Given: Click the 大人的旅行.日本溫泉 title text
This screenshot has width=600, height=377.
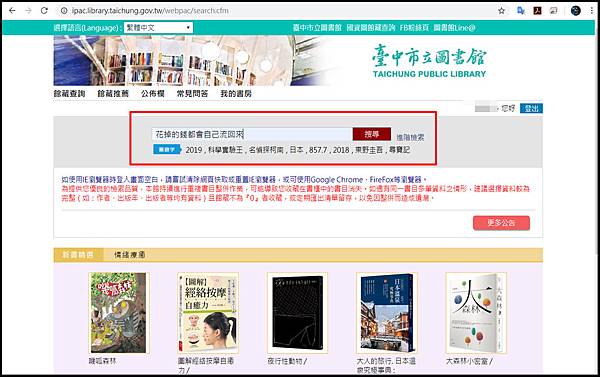Looking at the screenshot, I should tap(386, 366).
